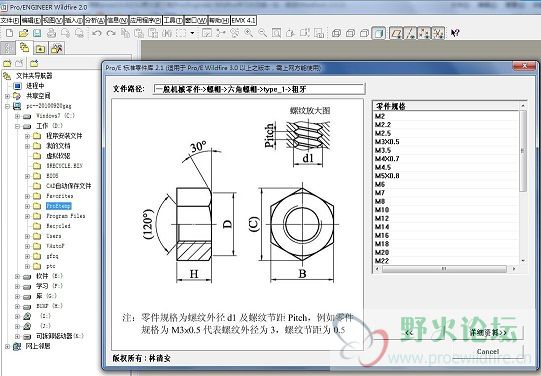Open the selection box dropdown arrow in the toolbar
Image resolution: width=541 pixels, height=376 pixels.
pos(192,33)
